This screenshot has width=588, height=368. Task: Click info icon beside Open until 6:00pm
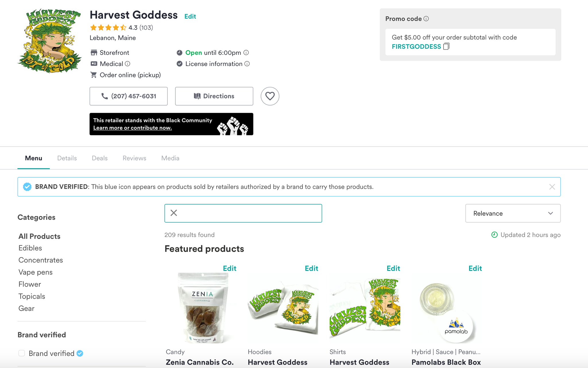point(246,52)
